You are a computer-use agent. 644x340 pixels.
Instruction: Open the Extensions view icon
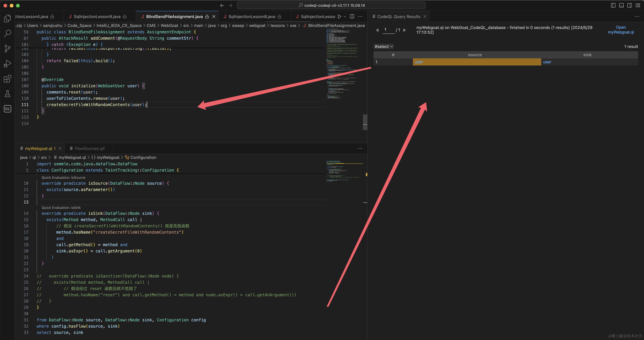[x=7, y=79]
